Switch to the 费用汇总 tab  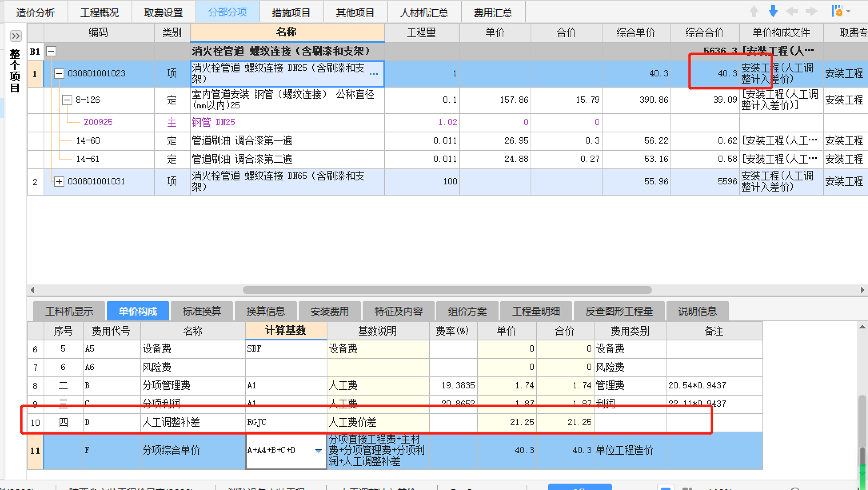tap(493, 12)
